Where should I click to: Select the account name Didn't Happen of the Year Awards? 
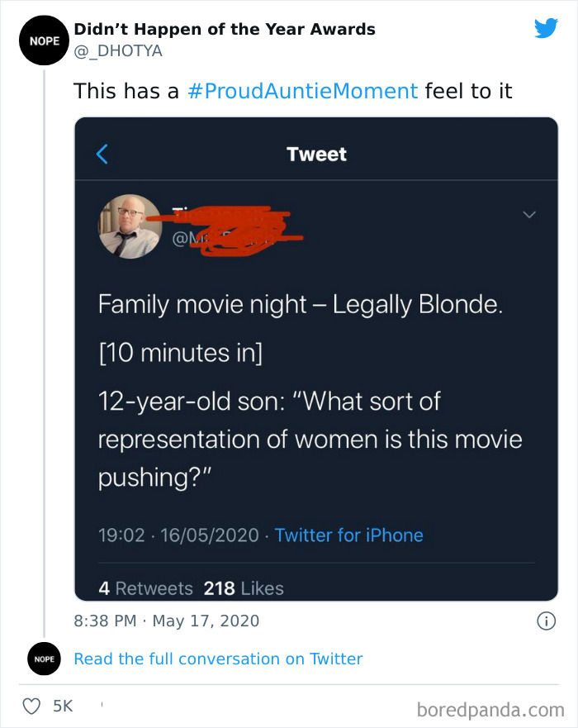tap(225, 29)
